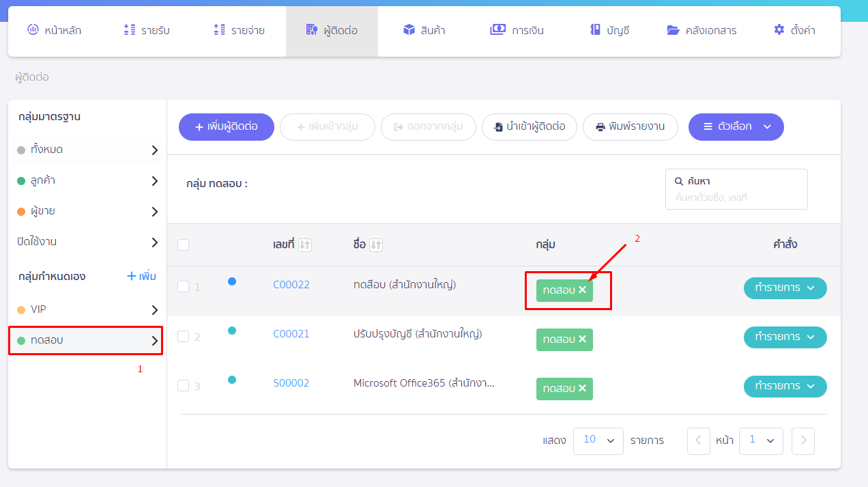Check the checkbox for row C00022
Image resolution: width=868 pixels, height=487 pixels.
click(x=183, y=287)
